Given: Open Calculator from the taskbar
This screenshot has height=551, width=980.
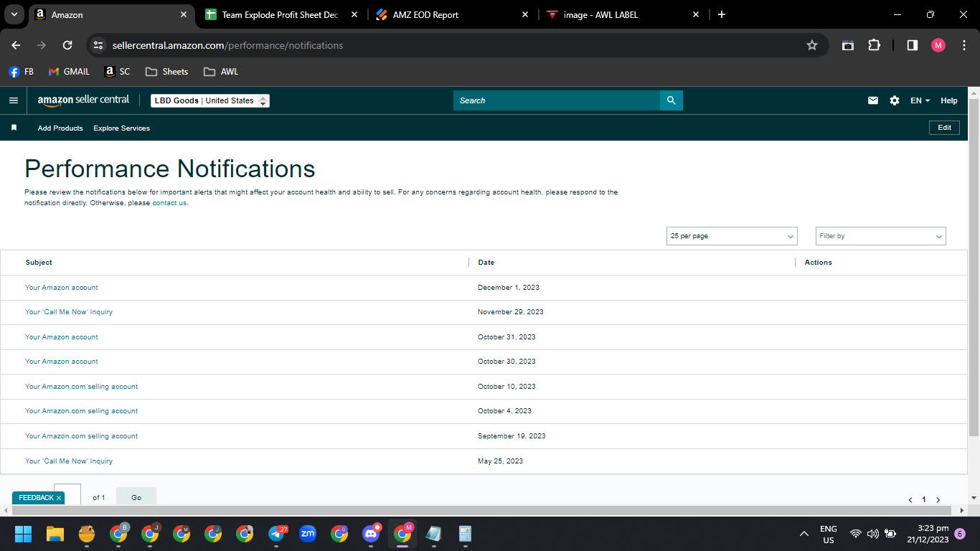Looking at the screenshot, I should [465, 534].
